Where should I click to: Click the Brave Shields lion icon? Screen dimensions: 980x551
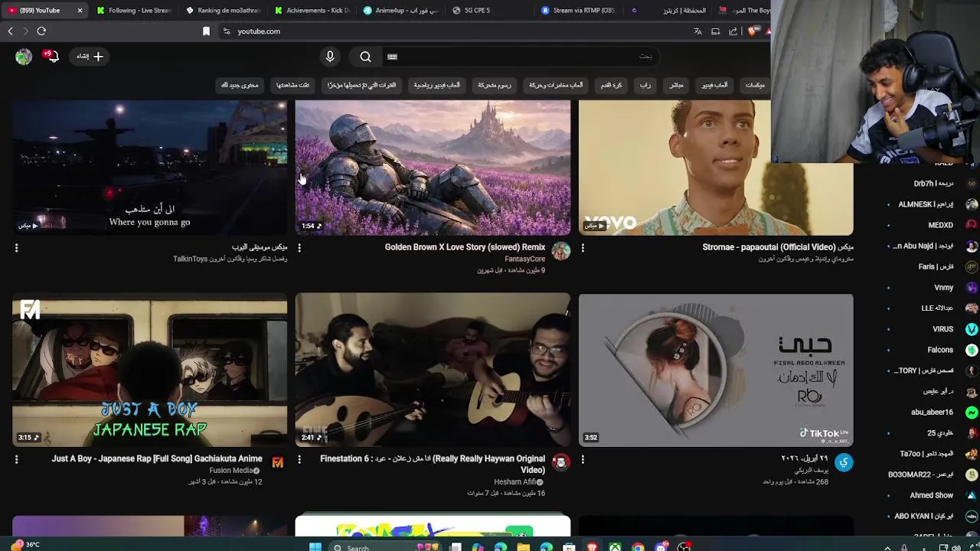coord(753,31)
